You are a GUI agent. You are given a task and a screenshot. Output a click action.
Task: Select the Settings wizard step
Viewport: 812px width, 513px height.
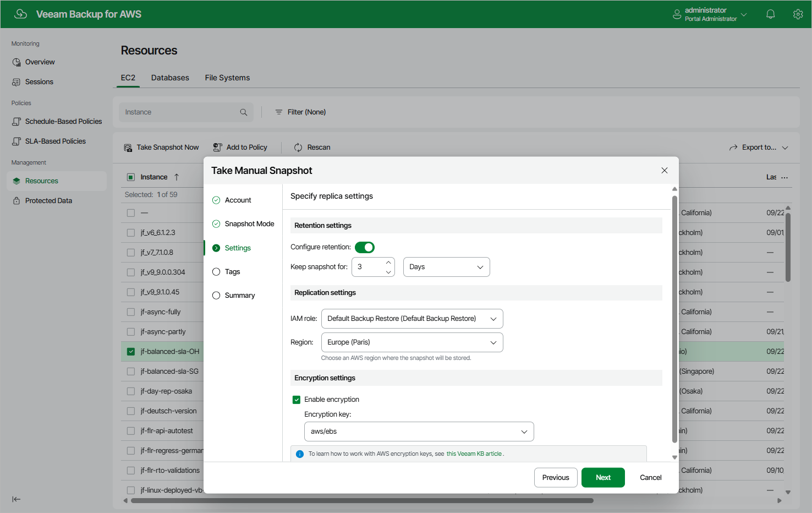(x=238, y=248)
